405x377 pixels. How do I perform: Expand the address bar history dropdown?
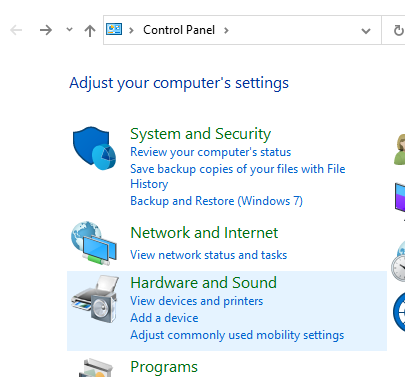366,31
